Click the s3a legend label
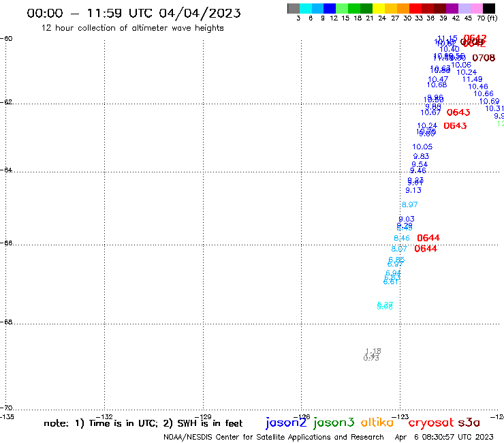Screen dimensions: 504x443 click(x=469, y=423)
